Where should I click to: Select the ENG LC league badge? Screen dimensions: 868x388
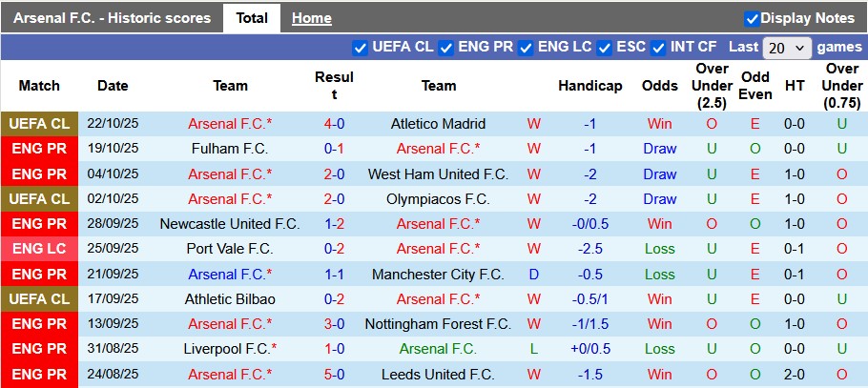39,249
